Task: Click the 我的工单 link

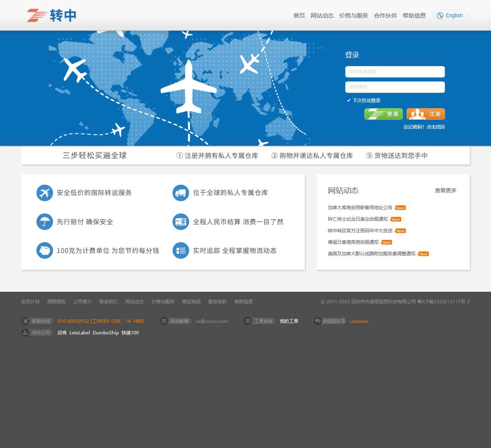Action: tap(289, 321)
